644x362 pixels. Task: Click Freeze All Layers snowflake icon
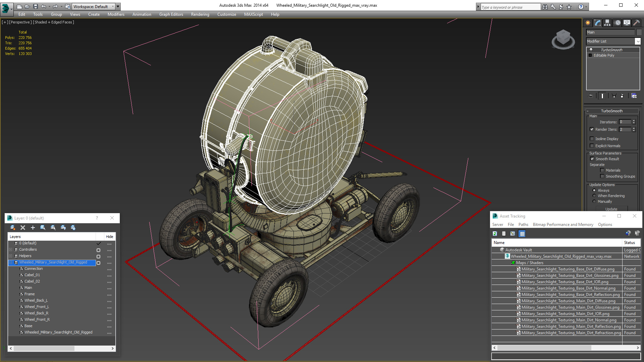click(x=73, y=228)
